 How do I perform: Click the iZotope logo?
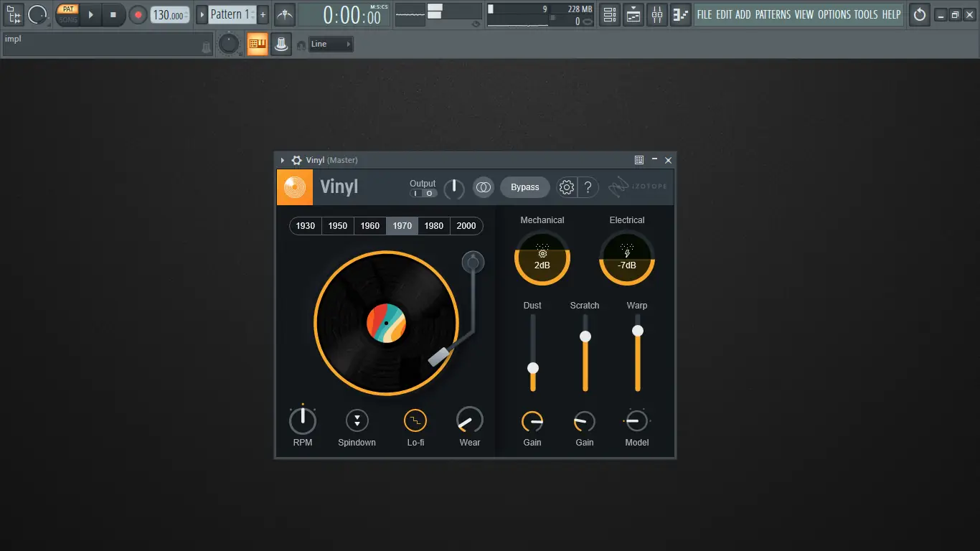(638, 187)
